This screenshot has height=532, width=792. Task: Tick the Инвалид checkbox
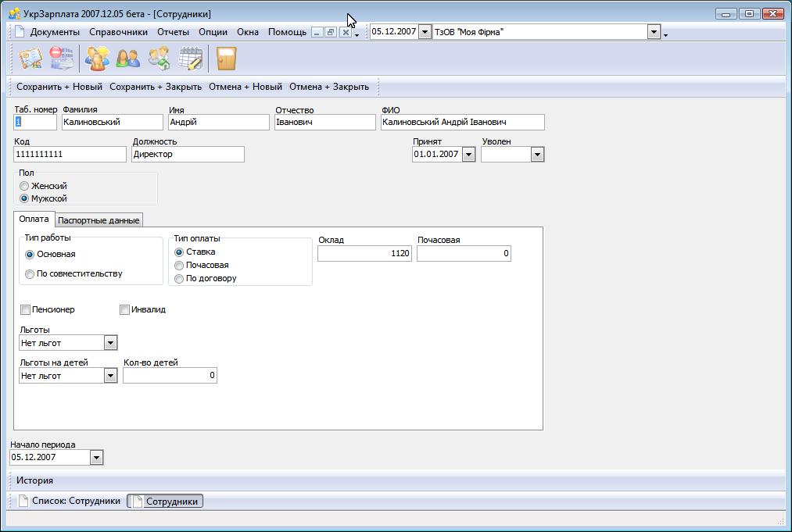pos(124,309)
